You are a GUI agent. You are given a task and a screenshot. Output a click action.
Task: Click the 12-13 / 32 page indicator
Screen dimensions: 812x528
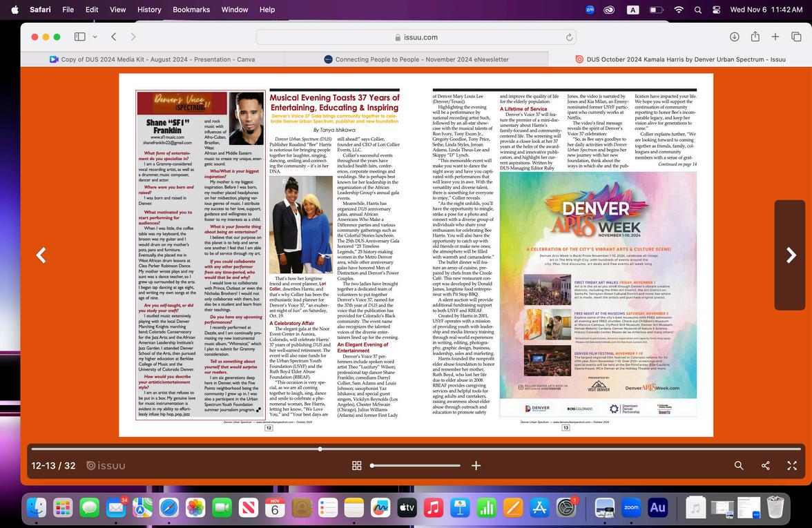coord(53,466)
